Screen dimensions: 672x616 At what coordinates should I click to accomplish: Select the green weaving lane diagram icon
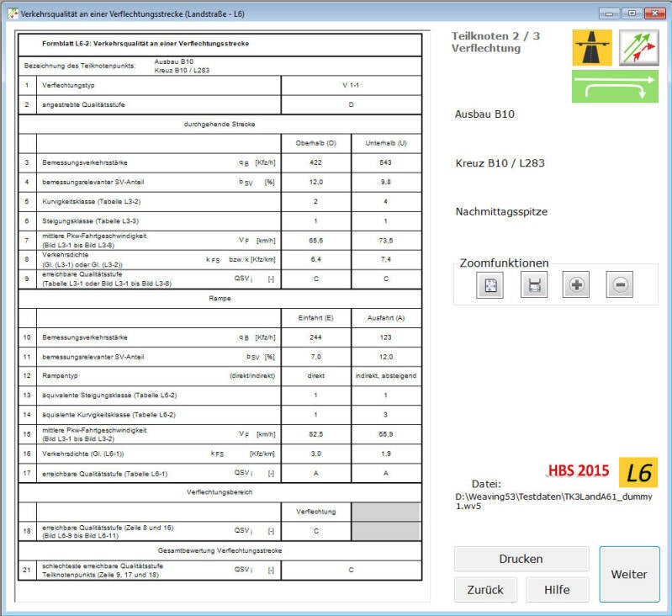(615, 86)
